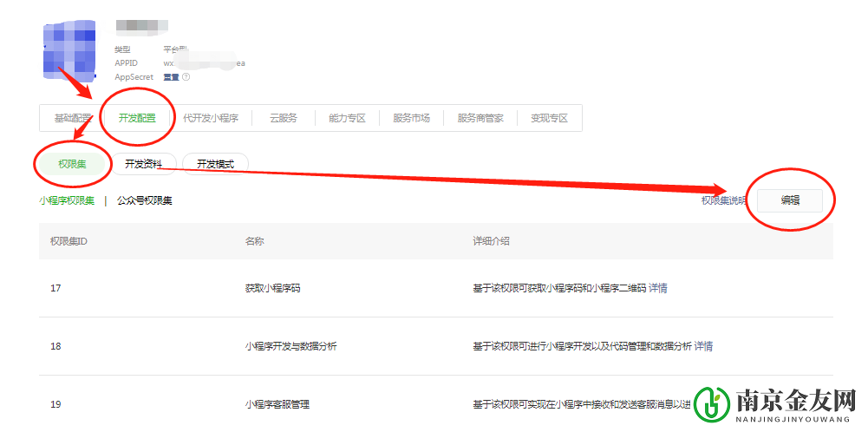This screenshot has width=868, height=432.
Task: Switch to 公众号权限集 sub-tab
Action: coord(145,200)
